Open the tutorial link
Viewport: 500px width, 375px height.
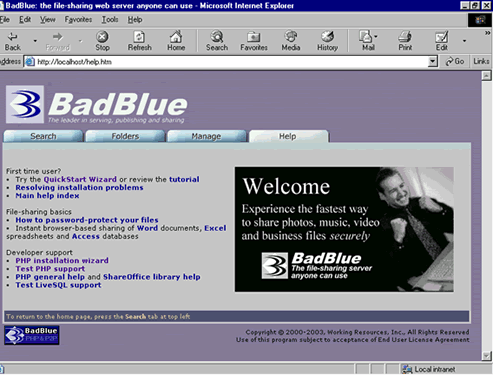(184, 179)
